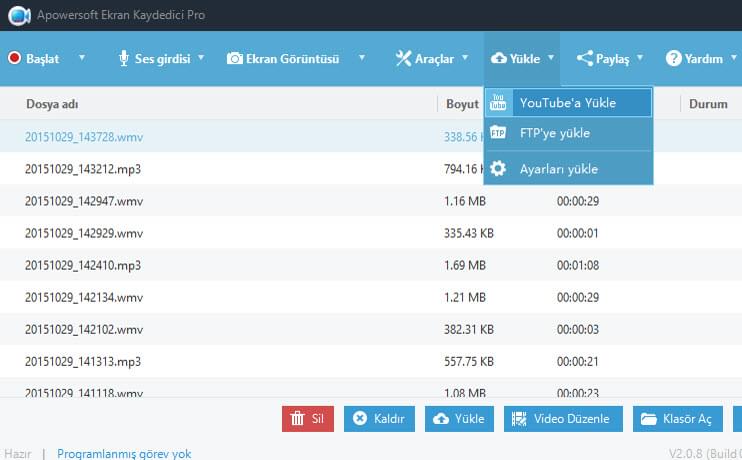Click the share icon next to Paylaş
This screenshot has height=460, width=742.
(585, 59)
